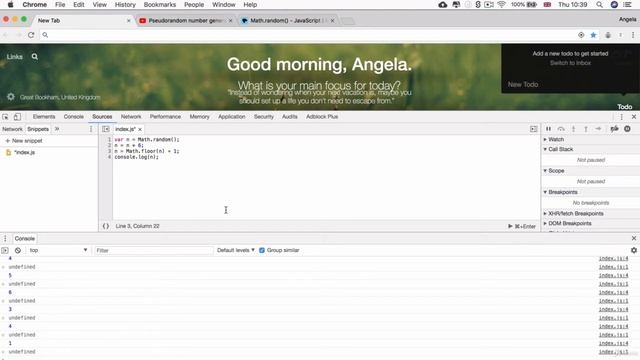Viewport: 640px width, 360px height.
Task: Click the step out debugger icon
Action: click(x=586, y=129)
